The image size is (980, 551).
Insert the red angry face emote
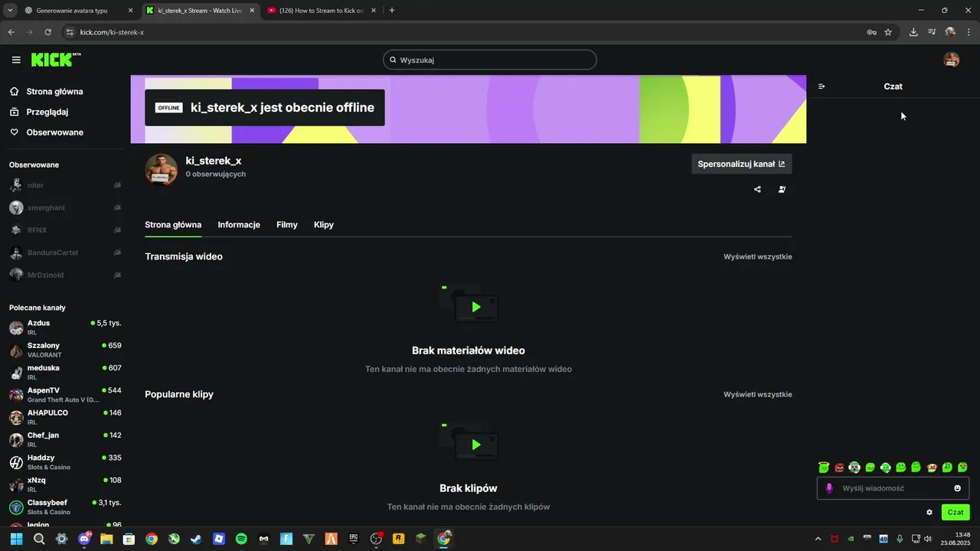pyautogui.click(x=839, y=467)
